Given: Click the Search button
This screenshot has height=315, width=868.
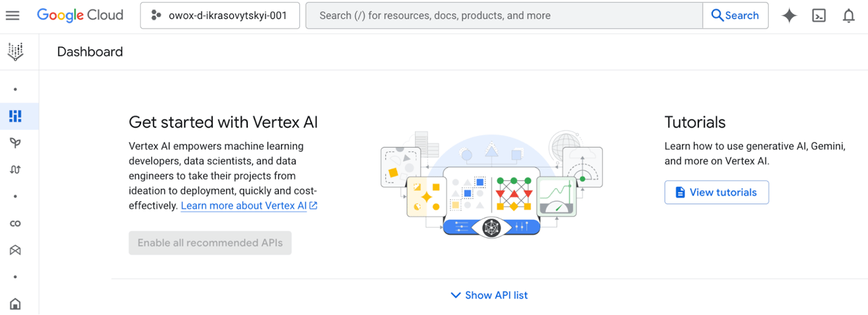Looking at the screenshot, I should click(735, 16).
